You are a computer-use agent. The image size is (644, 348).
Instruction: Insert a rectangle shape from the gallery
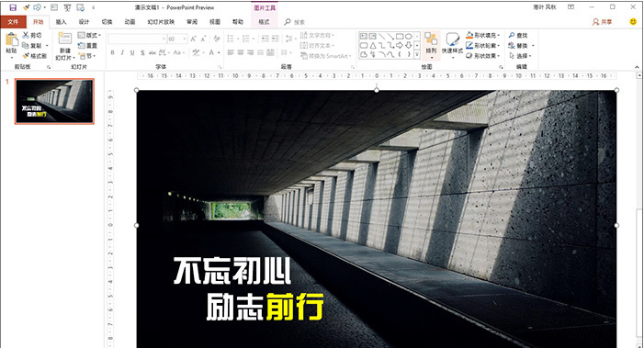400,36
